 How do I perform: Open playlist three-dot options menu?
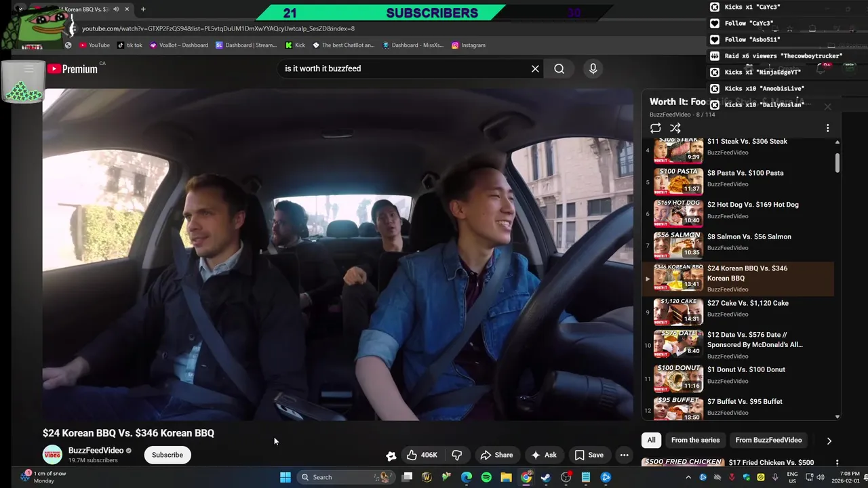827,128
